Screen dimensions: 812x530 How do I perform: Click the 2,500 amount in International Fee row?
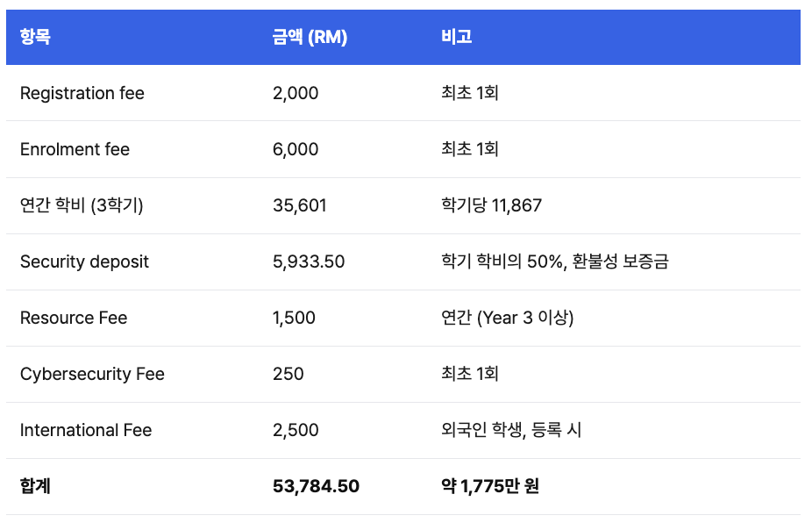(x=296, y=430)
